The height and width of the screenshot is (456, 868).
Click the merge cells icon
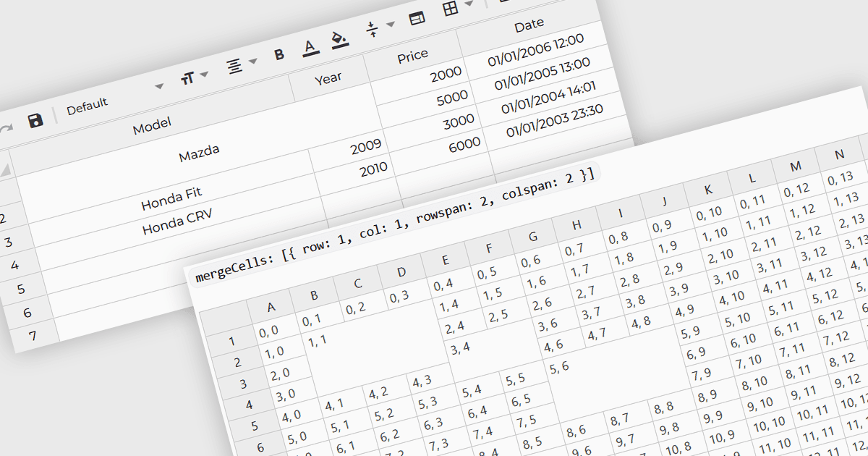coord(417,19)
